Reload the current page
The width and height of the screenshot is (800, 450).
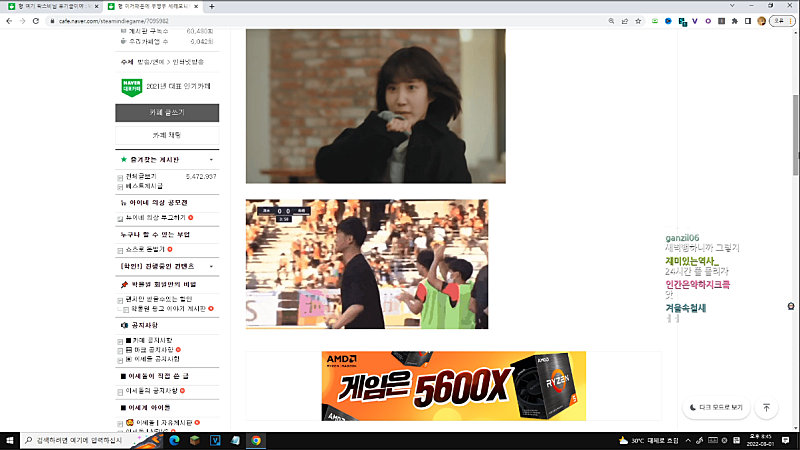point(36,21)
